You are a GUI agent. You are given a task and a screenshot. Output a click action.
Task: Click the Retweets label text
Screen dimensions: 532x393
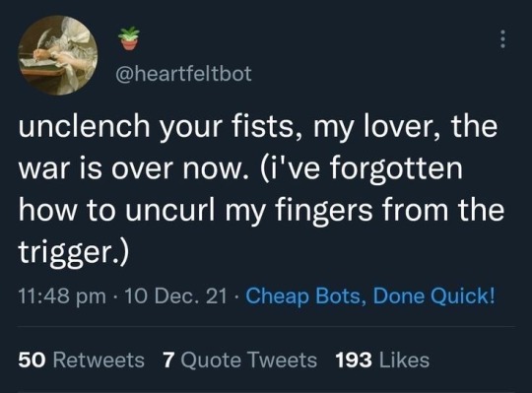click(x=99, y=360)
